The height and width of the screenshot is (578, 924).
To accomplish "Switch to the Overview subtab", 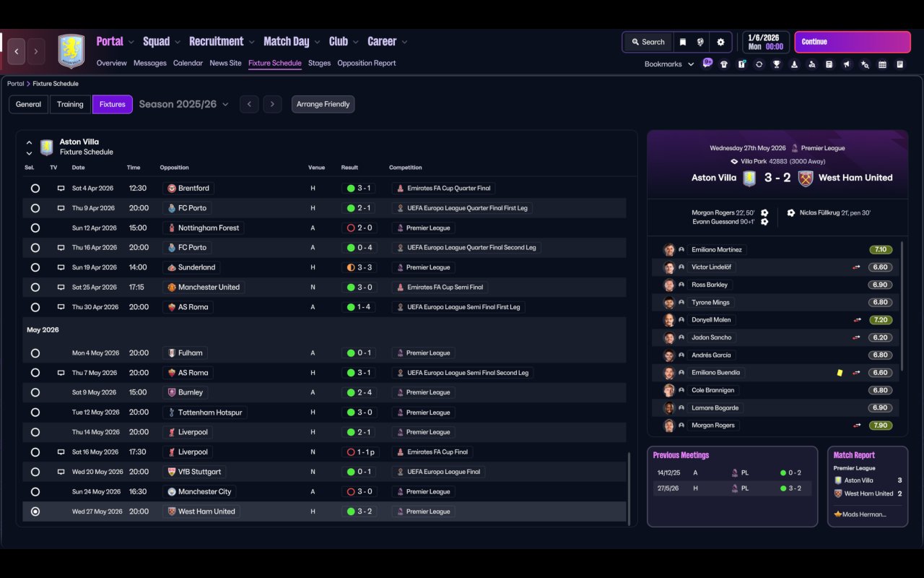I will point(112,63).
